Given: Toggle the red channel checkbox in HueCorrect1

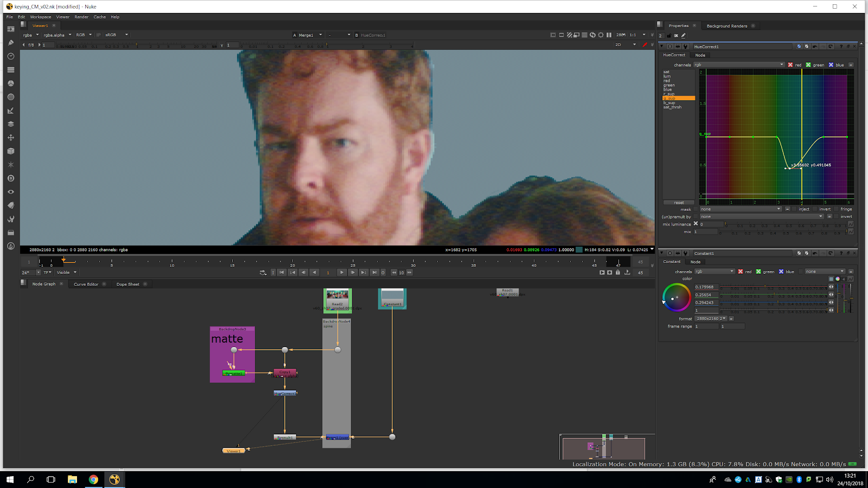Looking at the screenshot, I should pos(790,65).
